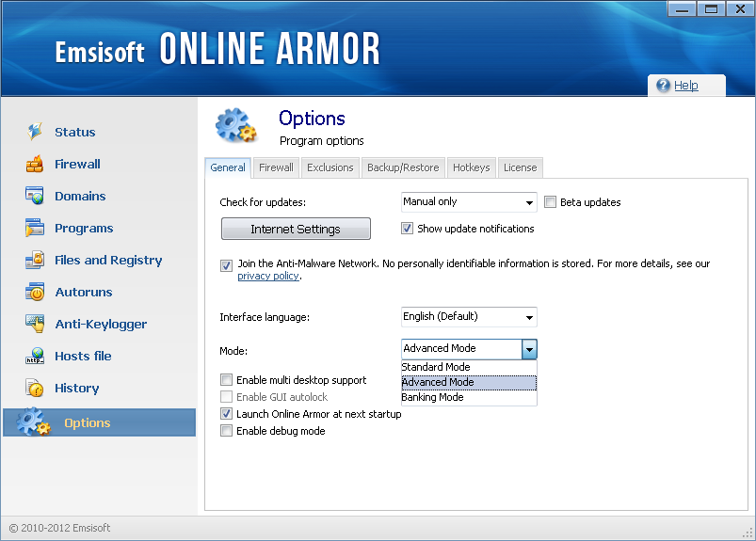Follow the privacy policy link

point(268,276)
